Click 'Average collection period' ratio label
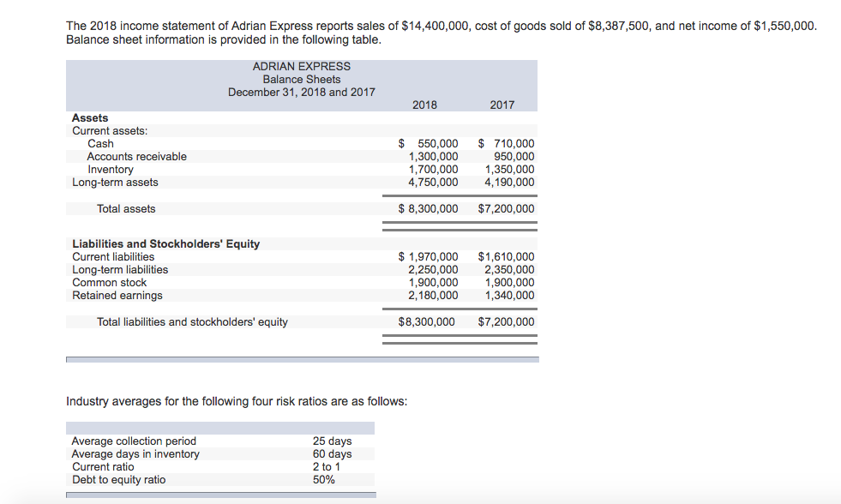841x504 pixels. tap(134, 441)
